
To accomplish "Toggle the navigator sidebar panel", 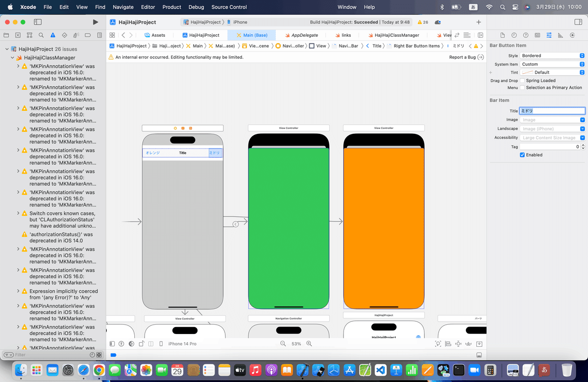I will point(38,22).
